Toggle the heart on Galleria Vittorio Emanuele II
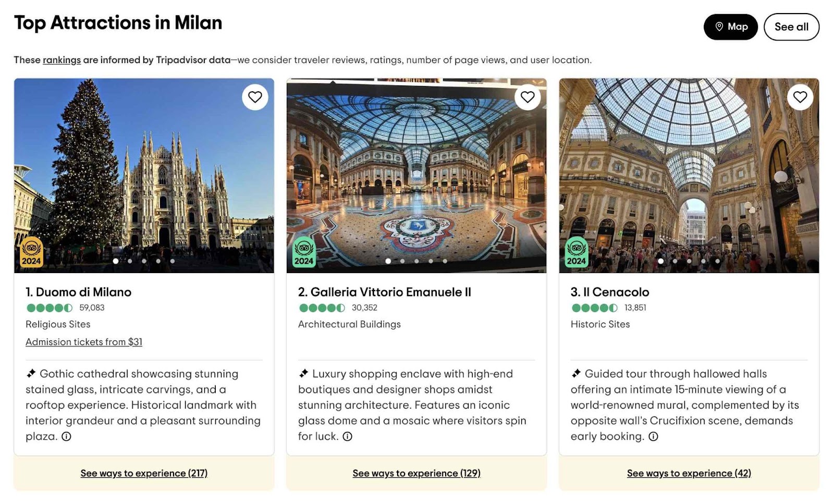The width and height of the screenshot is (834, 504). [527, 97]
